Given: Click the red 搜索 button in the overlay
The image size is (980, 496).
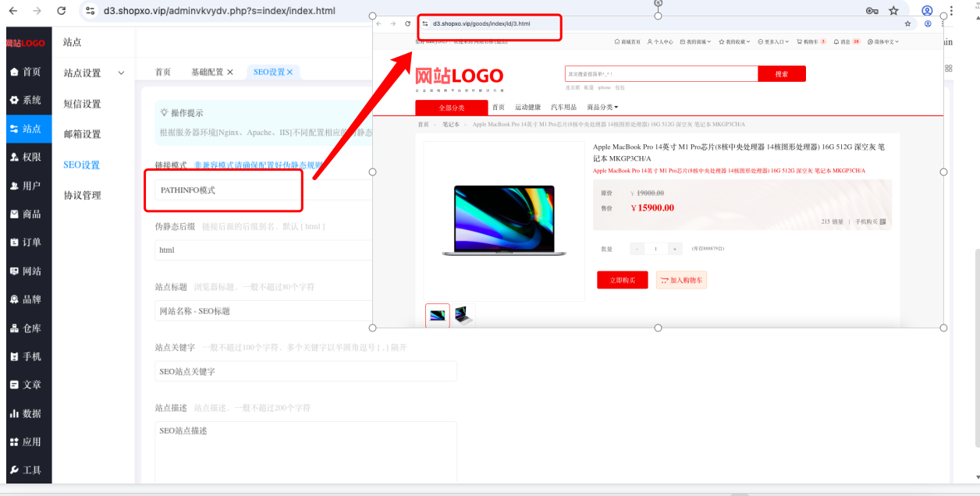Looking at the screenshot, I should point(782,74).
